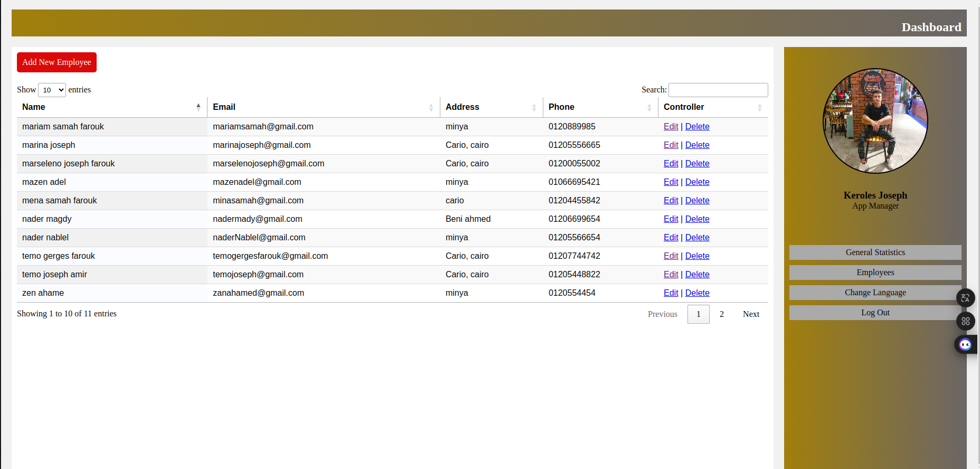Delete the zen ahame employee row

pyautogui.click(x=697, y=293)
